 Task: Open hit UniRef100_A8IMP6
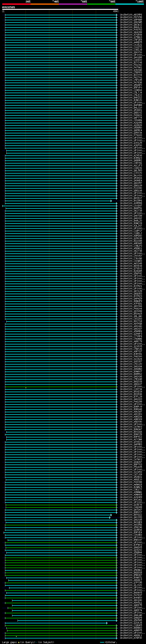(131, 15)
